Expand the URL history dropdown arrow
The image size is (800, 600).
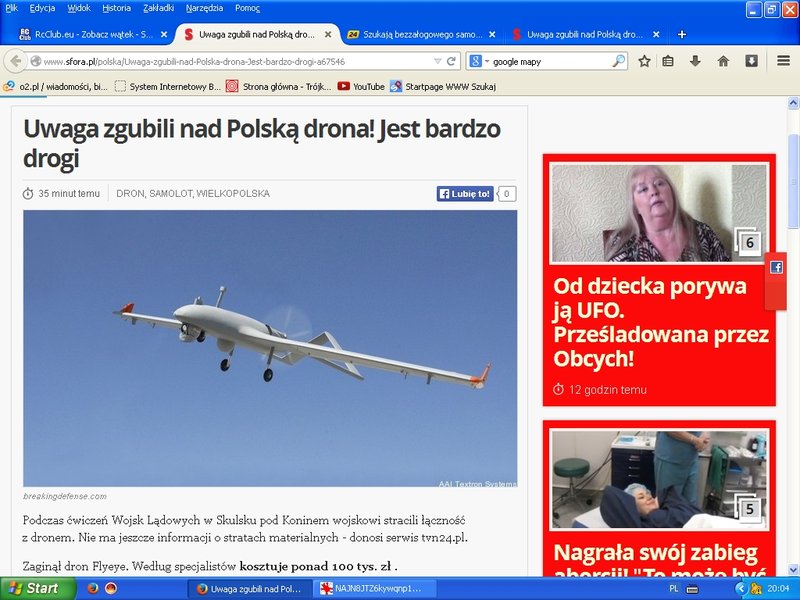[437, 61]
